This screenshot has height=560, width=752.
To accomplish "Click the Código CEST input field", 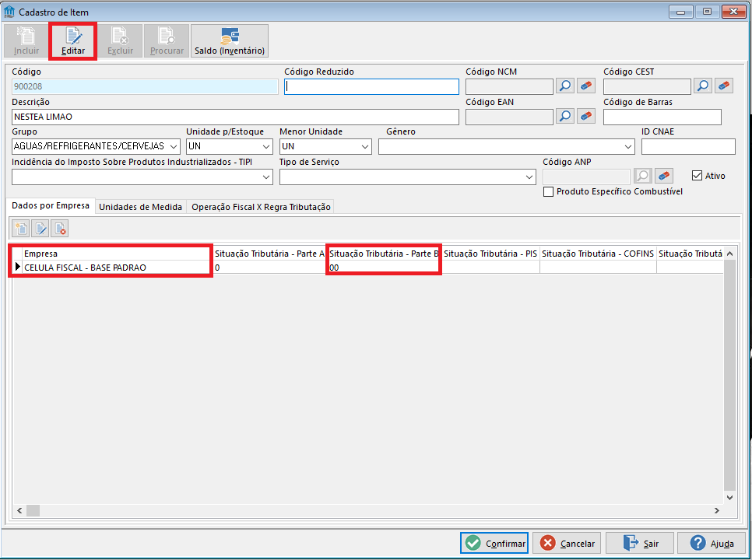I will point(647,86).
